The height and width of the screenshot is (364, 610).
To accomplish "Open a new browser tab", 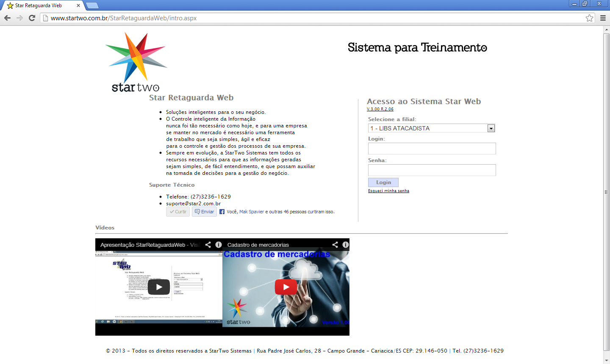I will [x=92, y=6].
